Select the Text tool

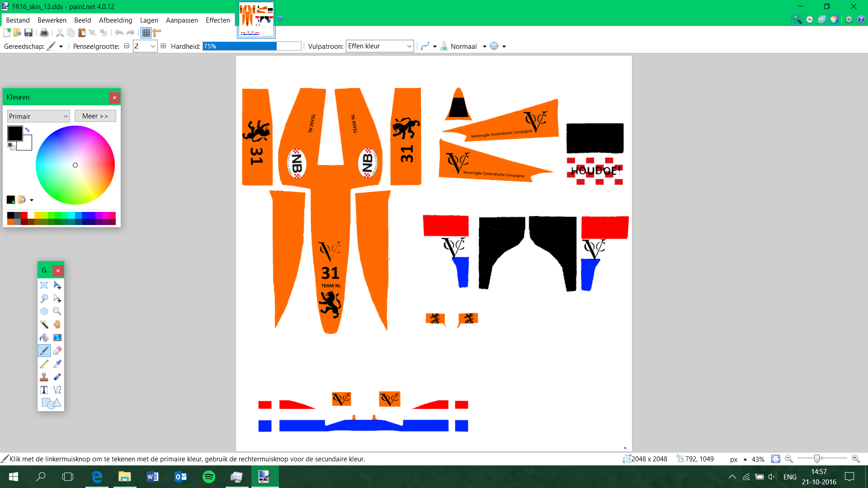point(44,390)
